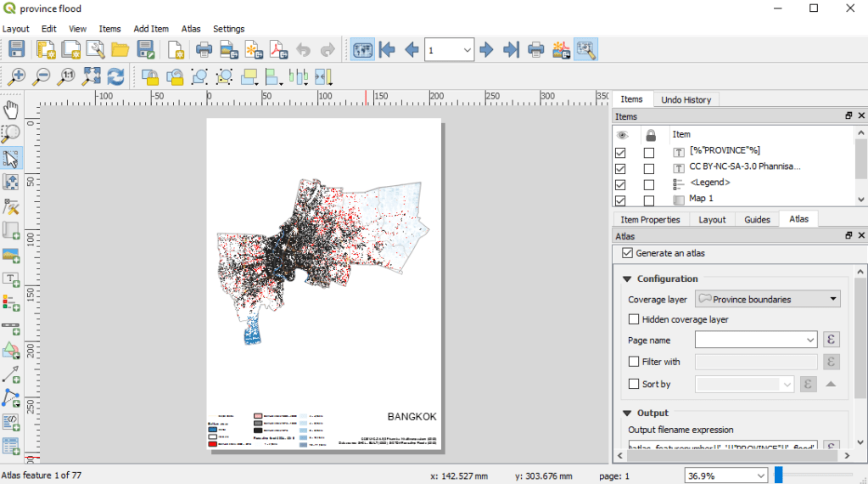This screenshot has width=868, height=484.
Task: Hide the Map 1 item
Action: pos(620,200)
